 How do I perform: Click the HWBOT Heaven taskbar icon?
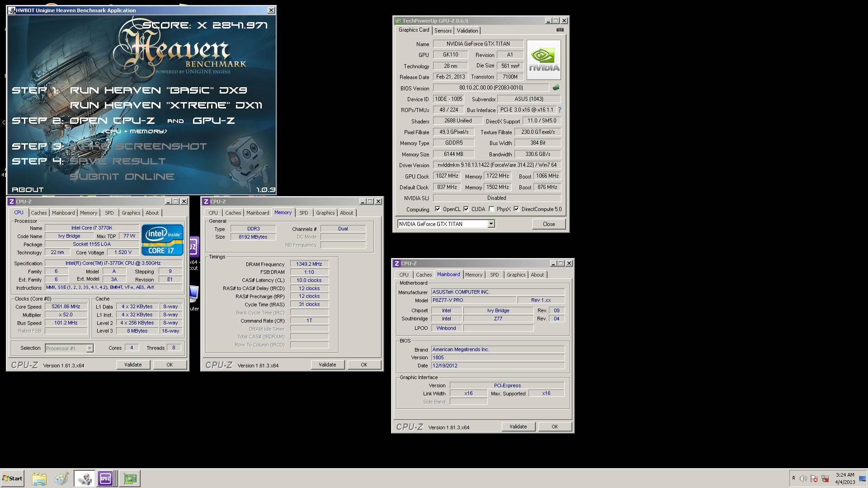pos(84,479)
